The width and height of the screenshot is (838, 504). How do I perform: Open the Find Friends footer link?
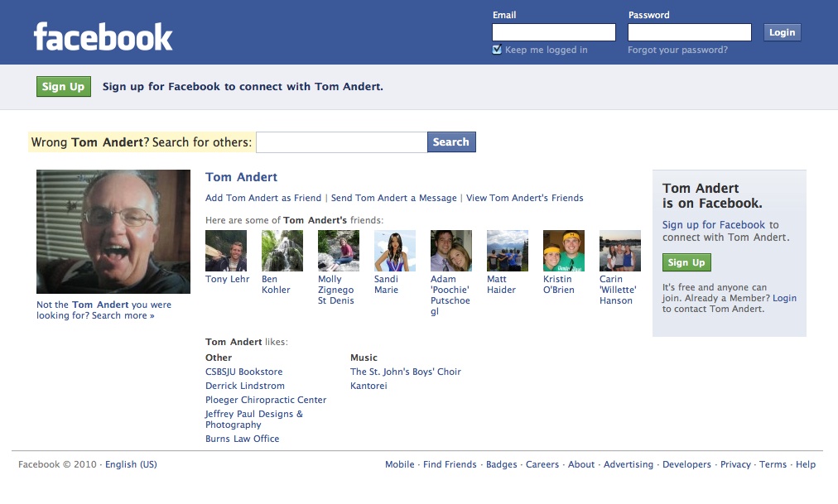point(450,464)
